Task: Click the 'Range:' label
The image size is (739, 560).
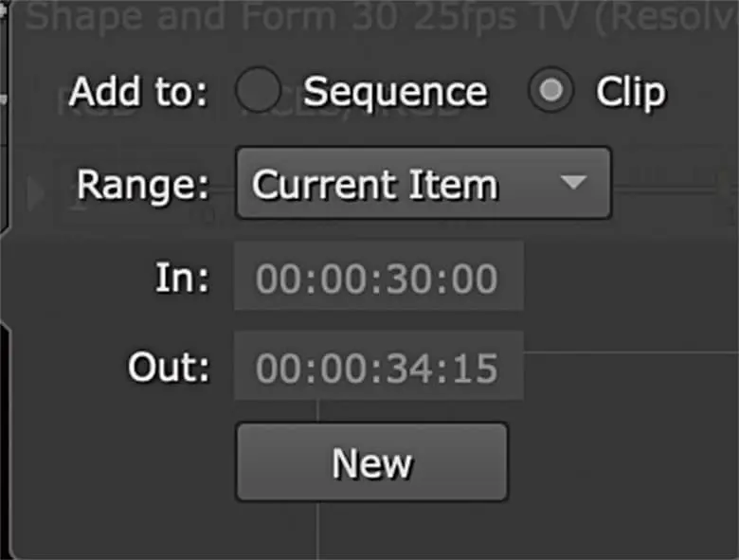Action: pyautogui.click(x=142, y=184)
